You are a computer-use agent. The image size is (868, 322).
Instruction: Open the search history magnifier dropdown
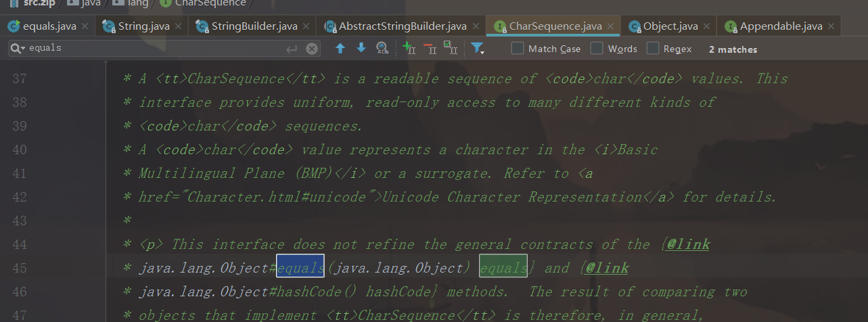click(x=16, y=49)
